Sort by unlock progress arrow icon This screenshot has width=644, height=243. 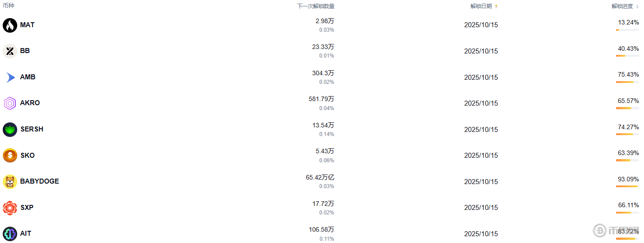point(637,6)
